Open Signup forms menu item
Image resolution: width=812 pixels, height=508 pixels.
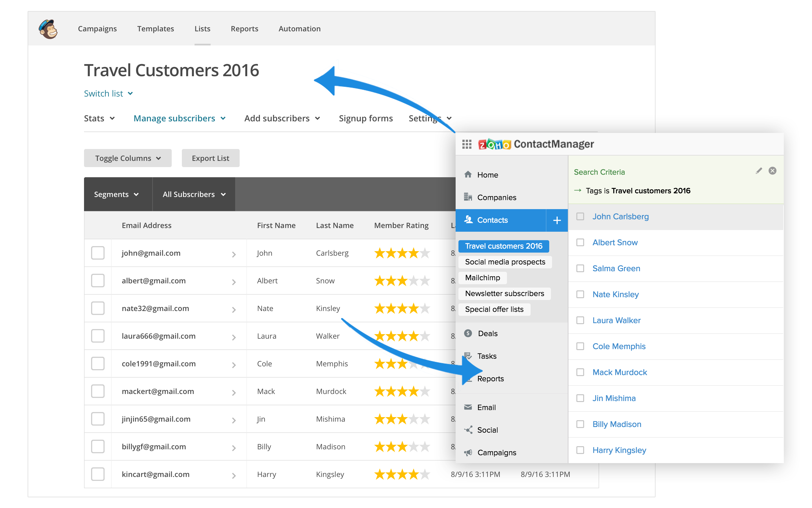point(366,118)
